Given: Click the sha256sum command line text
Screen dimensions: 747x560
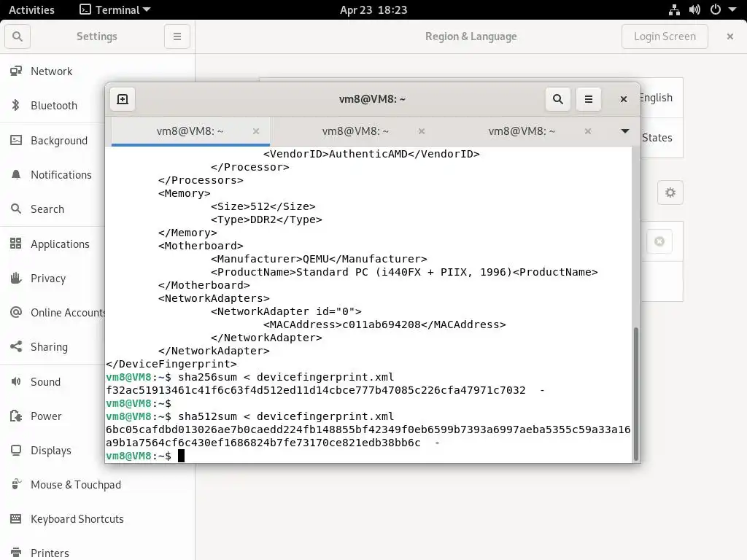Looking at the screenshot, I should coord(286,377).
